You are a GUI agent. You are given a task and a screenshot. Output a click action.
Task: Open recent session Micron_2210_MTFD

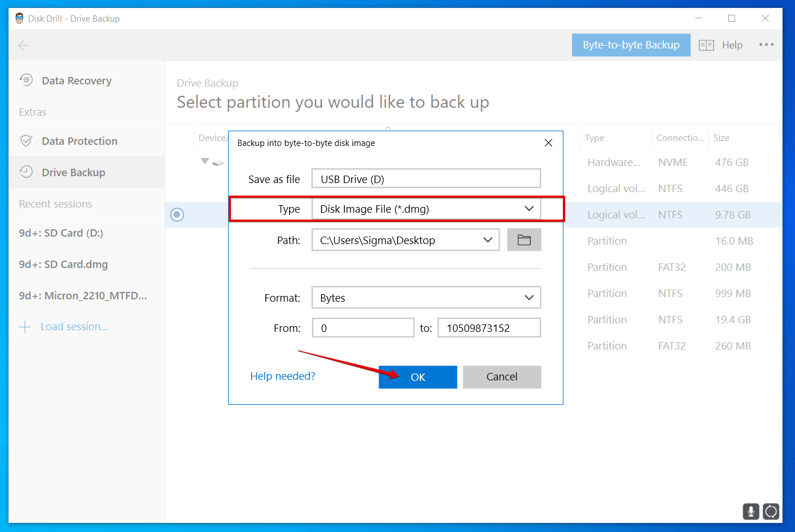83,295
